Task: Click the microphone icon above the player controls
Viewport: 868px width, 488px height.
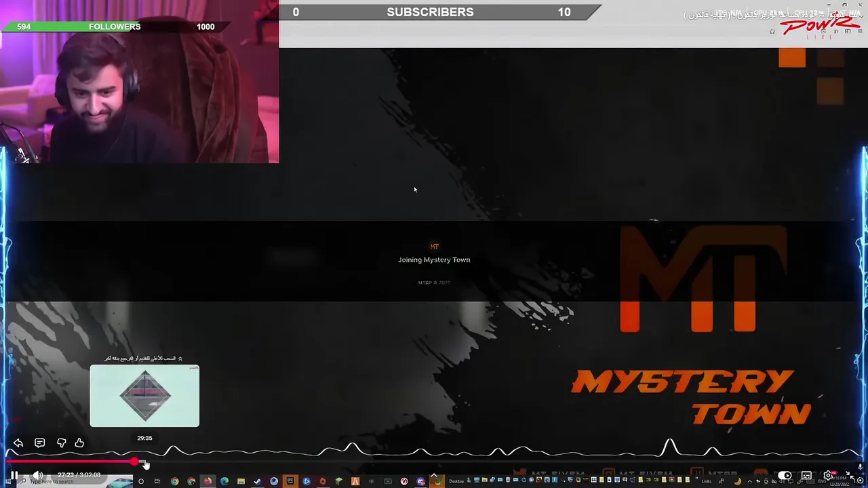Action: 860,467
